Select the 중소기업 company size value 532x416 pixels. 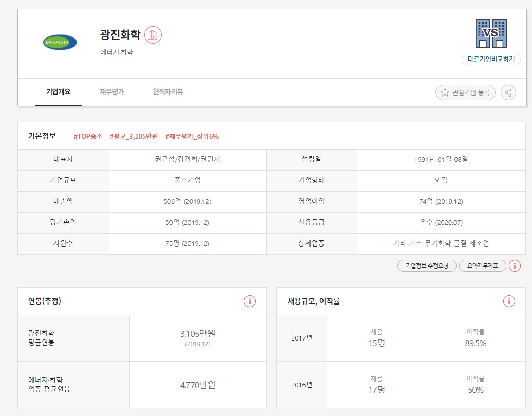coord(187,180)
